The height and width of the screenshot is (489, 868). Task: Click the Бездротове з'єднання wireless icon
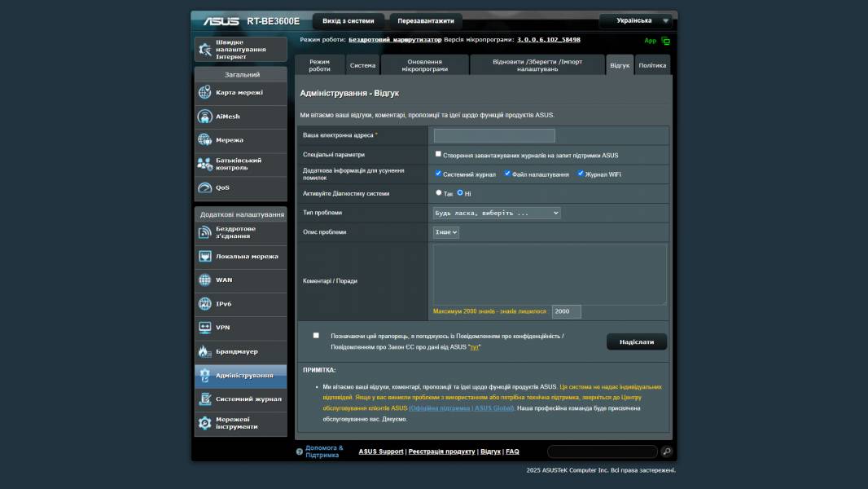pyautogui.click(x=205, y=232)
